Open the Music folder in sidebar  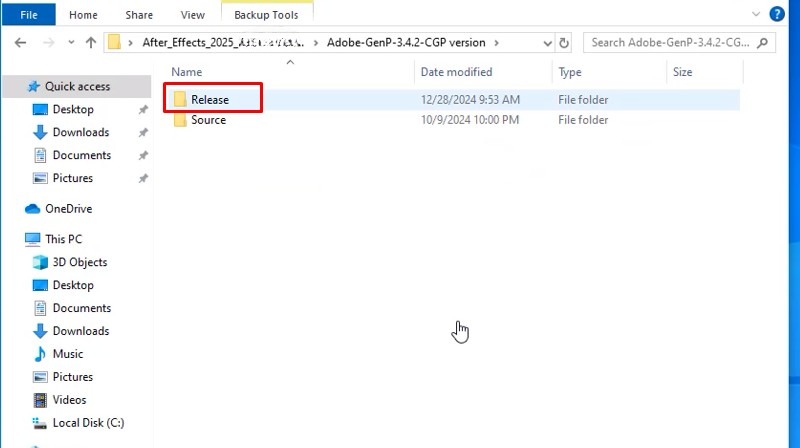pos(67,354)
